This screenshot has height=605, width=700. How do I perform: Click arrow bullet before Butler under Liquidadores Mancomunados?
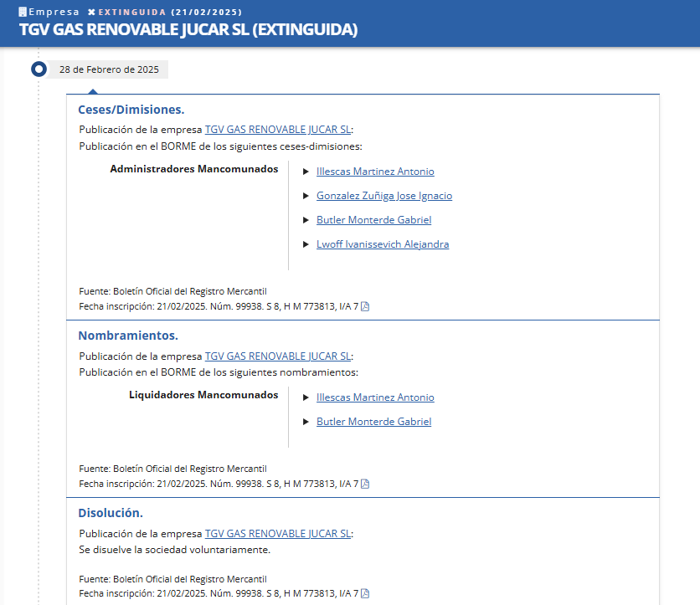click(306, 422)
